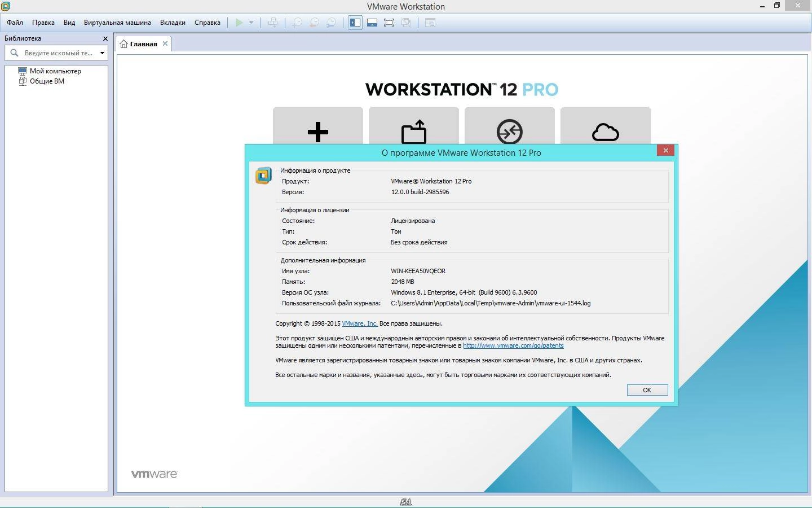
Task: Click the console view icon in toolbar
Action: (x=430, y=23)
